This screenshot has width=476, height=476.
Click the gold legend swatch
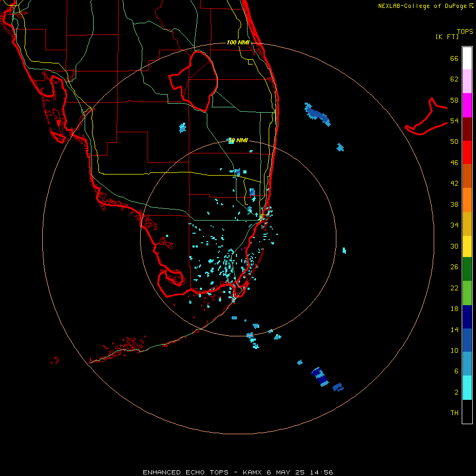pyautogui.click(x=467, y=224)
